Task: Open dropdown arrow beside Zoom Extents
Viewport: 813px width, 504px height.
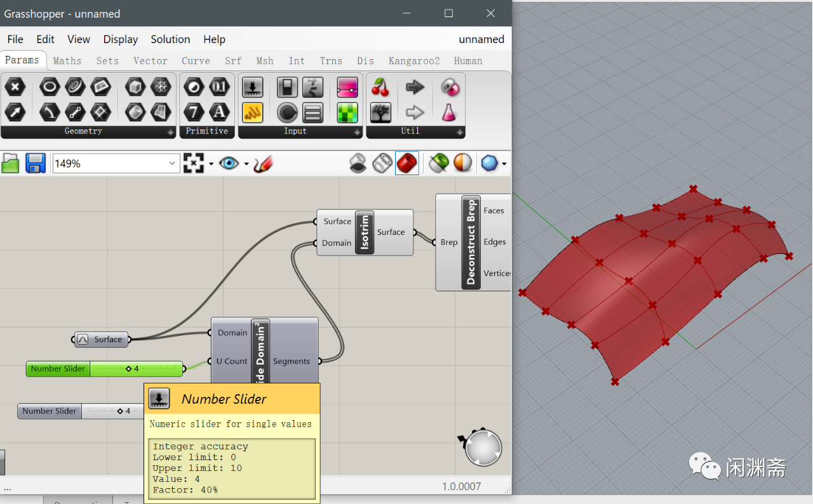Action: click(211, 164)
